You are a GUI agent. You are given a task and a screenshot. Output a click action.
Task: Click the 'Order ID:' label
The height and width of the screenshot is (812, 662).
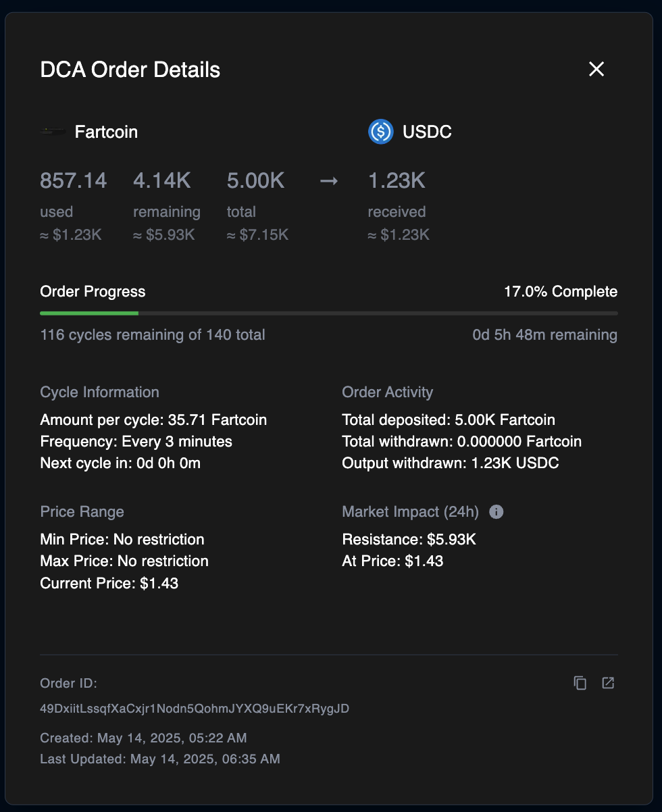click(x=69, y=683)
